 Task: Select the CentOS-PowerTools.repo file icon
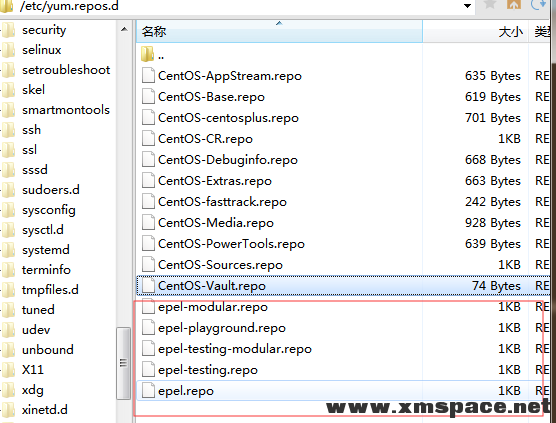tap(148, 244)
